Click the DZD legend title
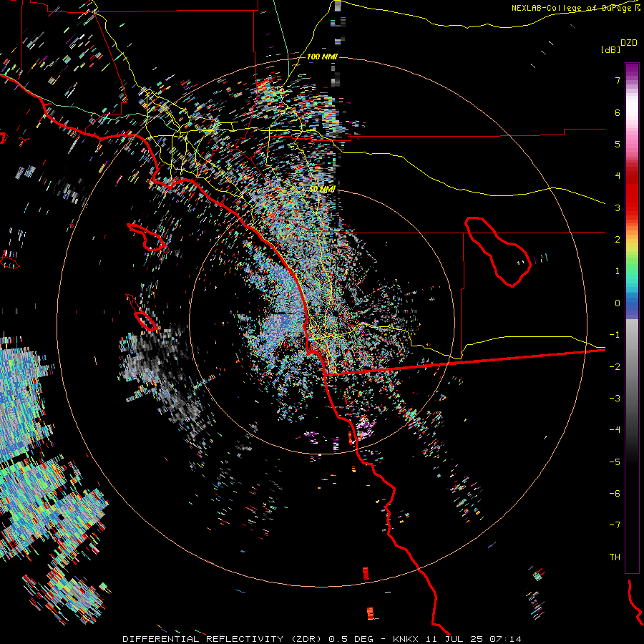The image size is (644, 644). coord(629,43)
